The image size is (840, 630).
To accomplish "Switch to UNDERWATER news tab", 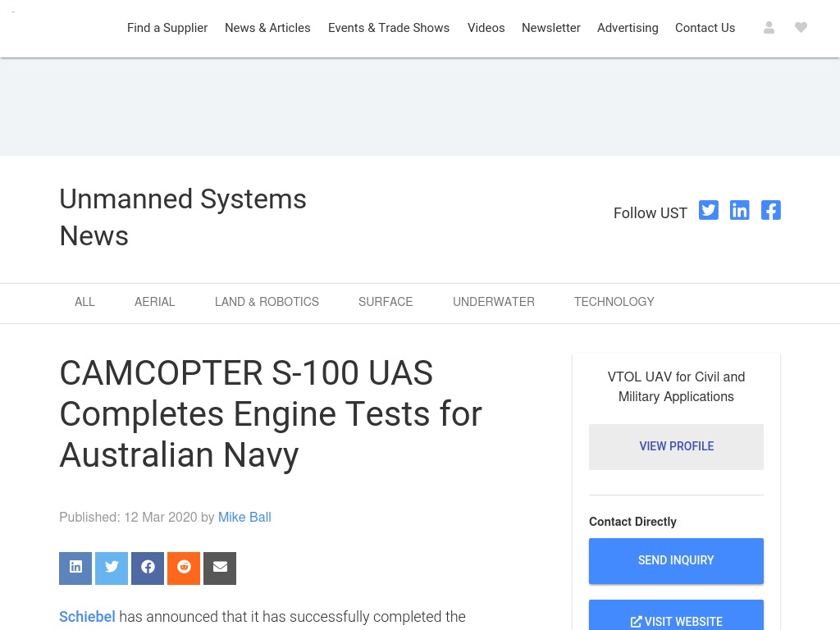I will (x=493, y=302).
